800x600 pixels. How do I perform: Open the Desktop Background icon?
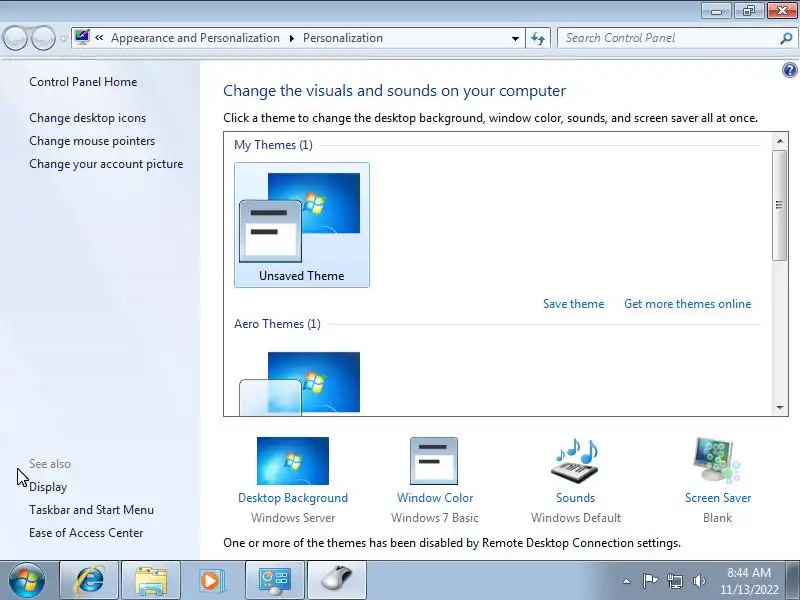(x=293, y=461)
